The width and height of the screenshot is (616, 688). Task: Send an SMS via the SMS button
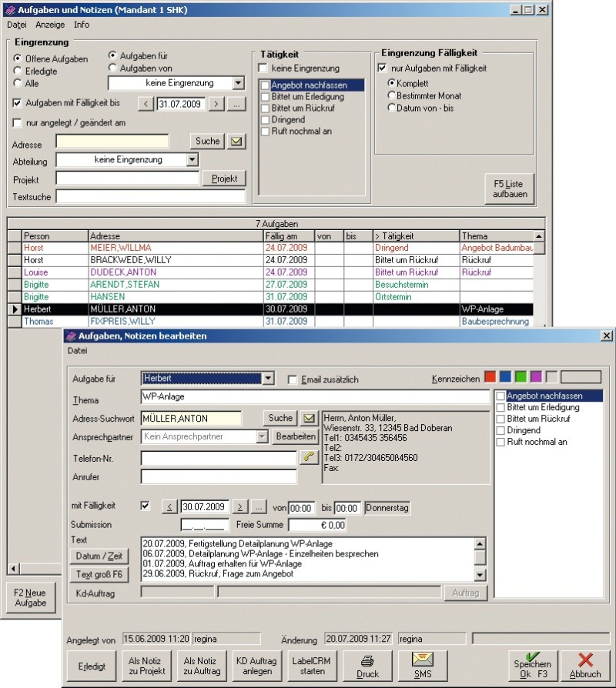[x=423, y=666]
